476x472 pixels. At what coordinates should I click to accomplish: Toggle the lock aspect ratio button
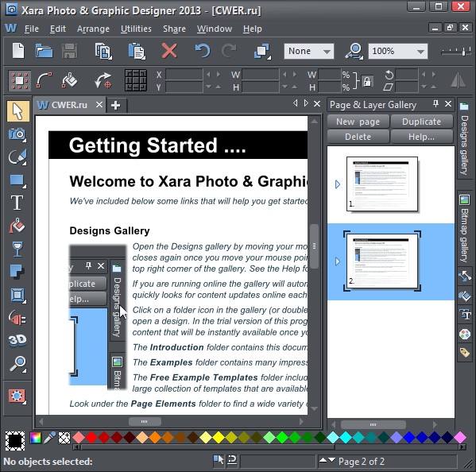point(367,81)
